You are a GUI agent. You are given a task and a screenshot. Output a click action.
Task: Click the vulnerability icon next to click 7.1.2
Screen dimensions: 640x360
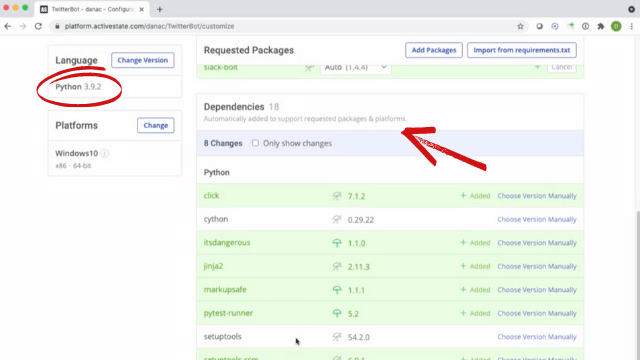(x=337, y=196)
